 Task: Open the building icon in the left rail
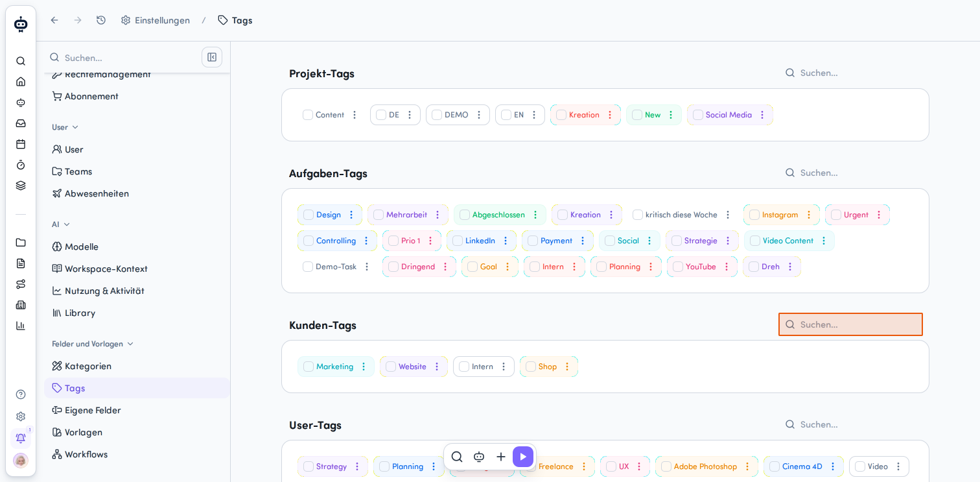pos(21,305)
